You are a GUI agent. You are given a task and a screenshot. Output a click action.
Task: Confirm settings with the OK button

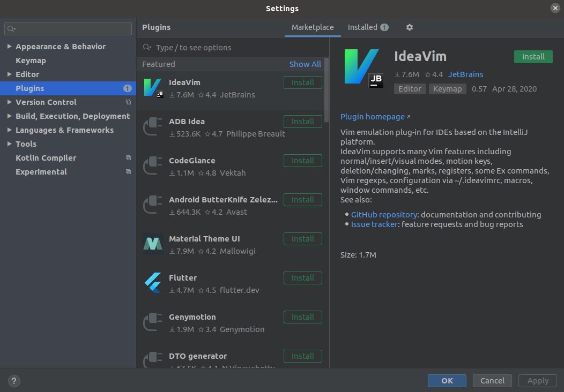[x=447, y=381]
